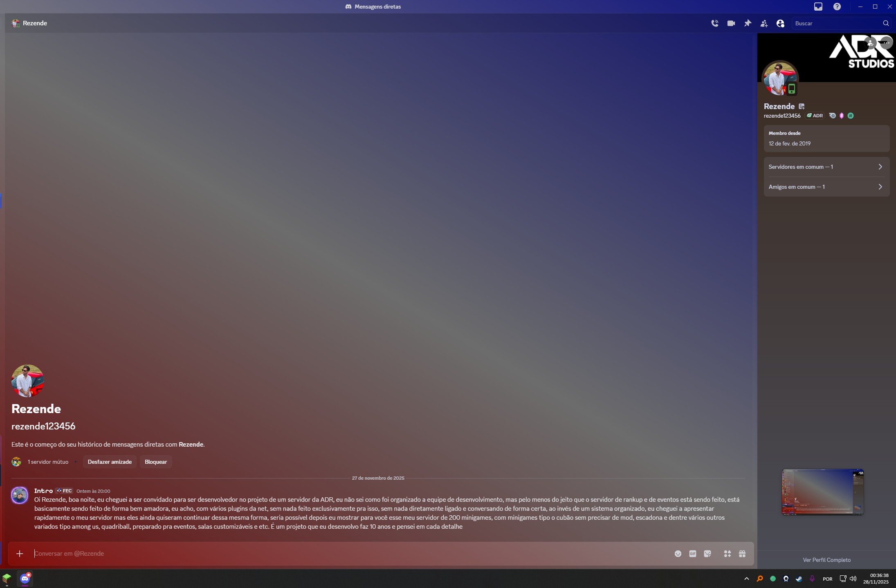Open Discord from the Windows taskbar
Viewport: 896px width, 588px height.
click(x=25, y=579)
